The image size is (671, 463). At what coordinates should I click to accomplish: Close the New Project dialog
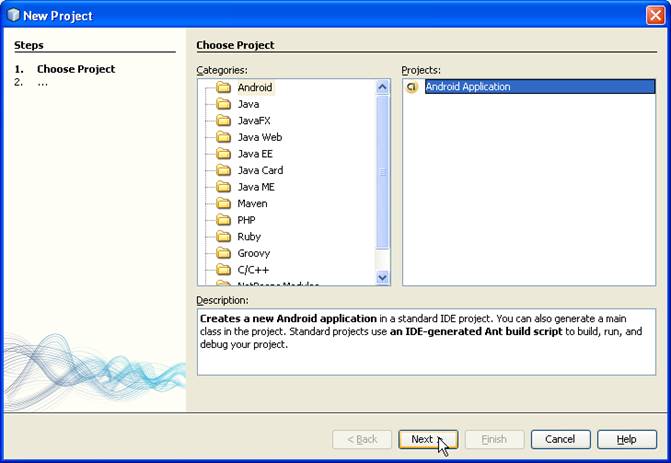[x=655, y=15]
